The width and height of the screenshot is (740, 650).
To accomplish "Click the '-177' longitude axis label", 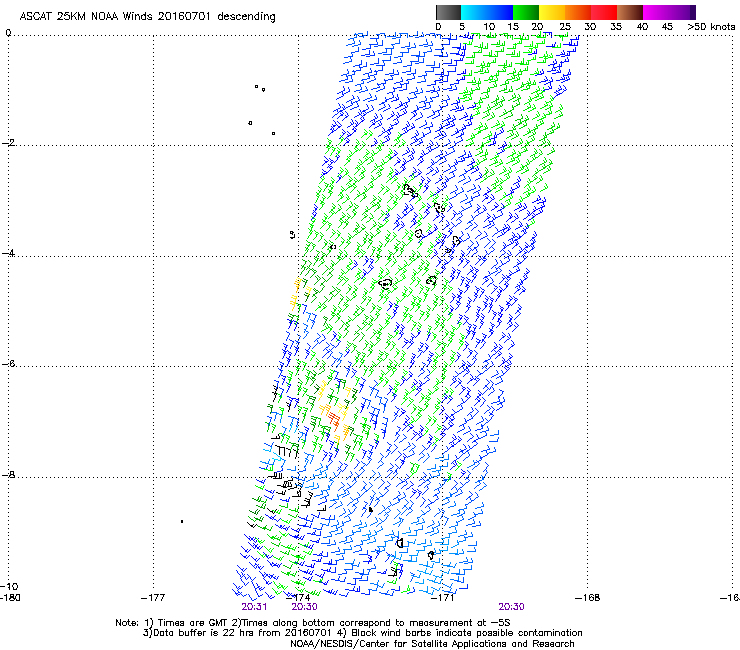I will tap(153, 598).
